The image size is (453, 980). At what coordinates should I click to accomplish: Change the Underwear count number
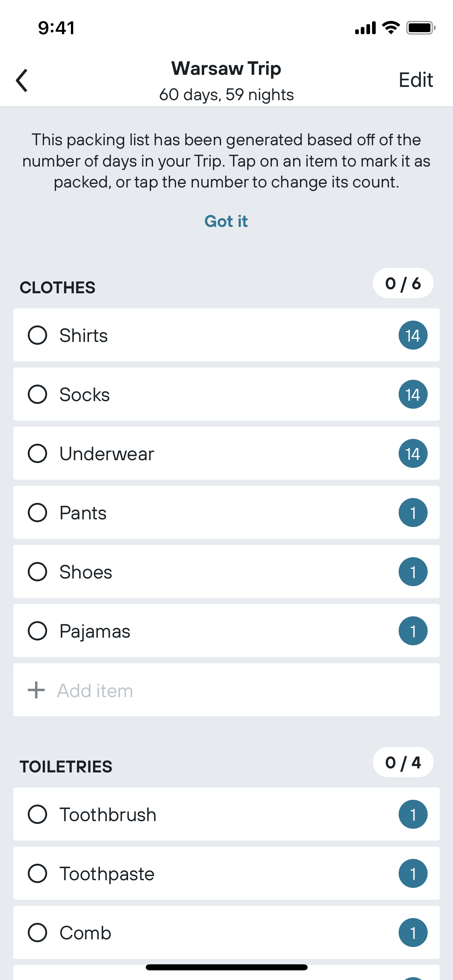point(413,453)
